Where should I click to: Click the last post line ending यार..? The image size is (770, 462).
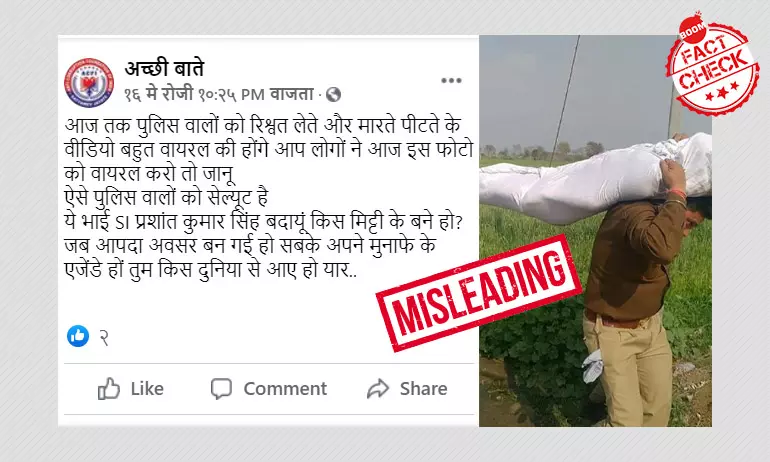click(211, 270)
